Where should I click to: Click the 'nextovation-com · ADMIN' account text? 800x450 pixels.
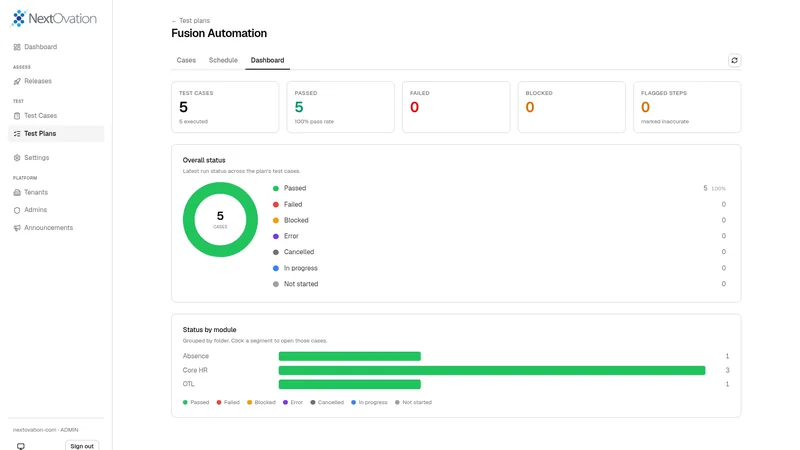(x=45, y=430)
